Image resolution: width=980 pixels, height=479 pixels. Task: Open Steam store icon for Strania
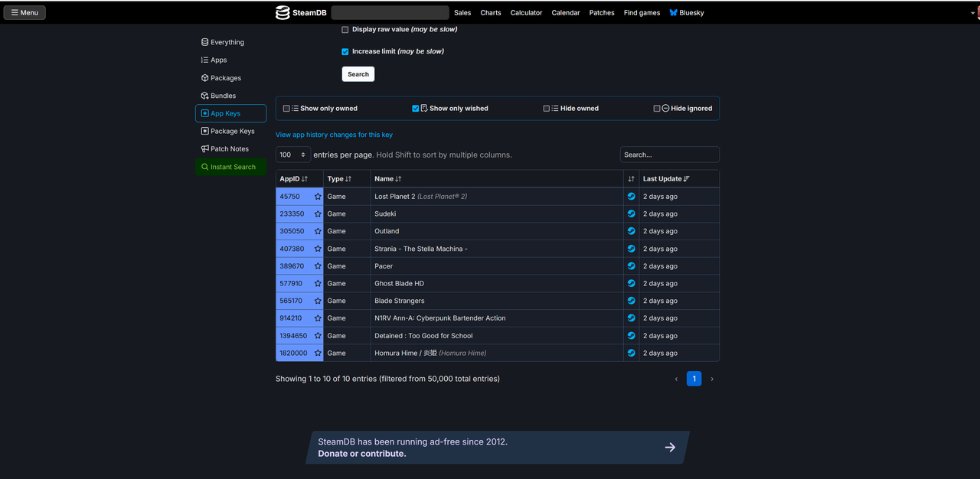pyautogui.click(x=632, y=249)
